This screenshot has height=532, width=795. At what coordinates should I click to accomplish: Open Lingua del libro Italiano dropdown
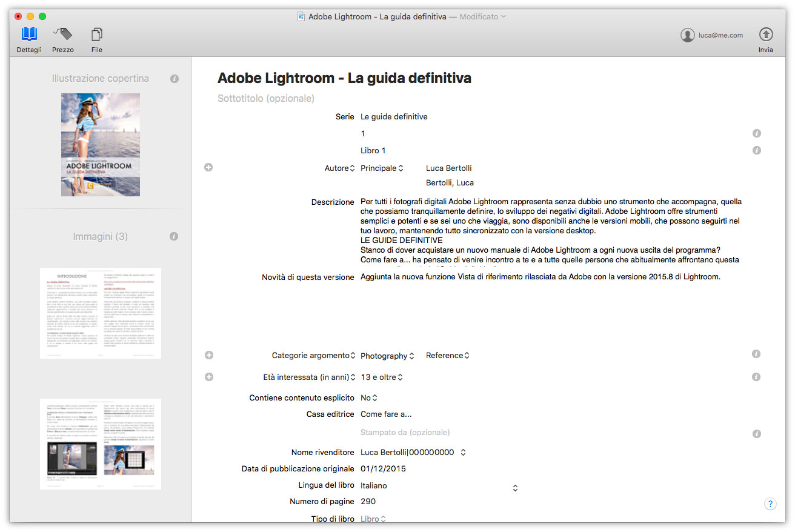point(439,486)
